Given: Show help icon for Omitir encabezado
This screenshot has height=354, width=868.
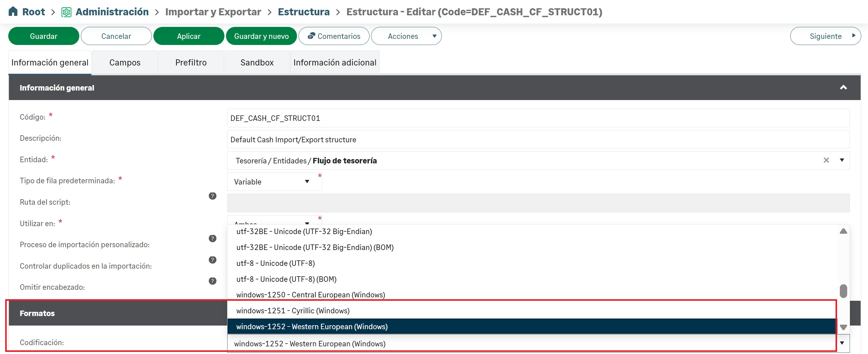Looking at the screenshot, I should (212, 281).
